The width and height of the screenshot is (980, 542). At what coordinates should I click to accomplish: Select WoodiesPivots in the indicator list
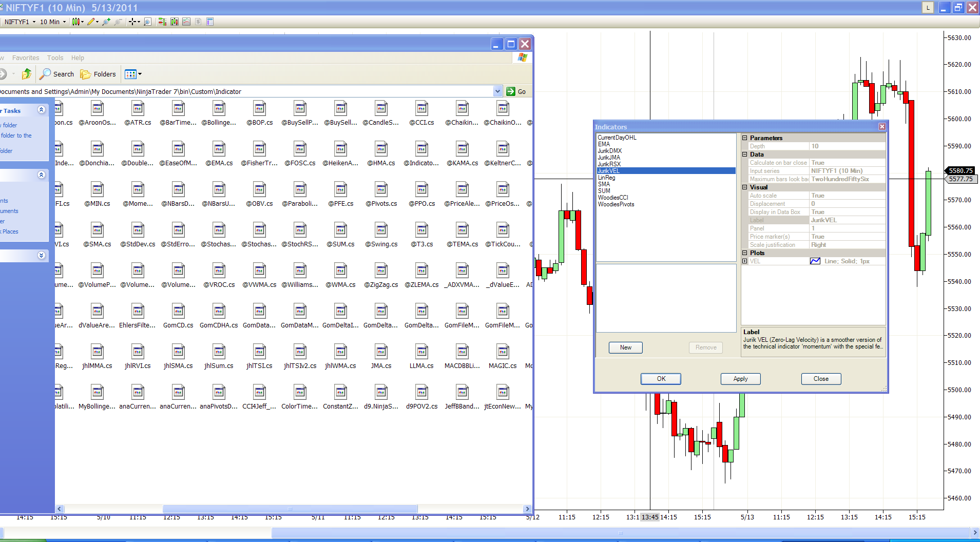[x=616, y=204]
